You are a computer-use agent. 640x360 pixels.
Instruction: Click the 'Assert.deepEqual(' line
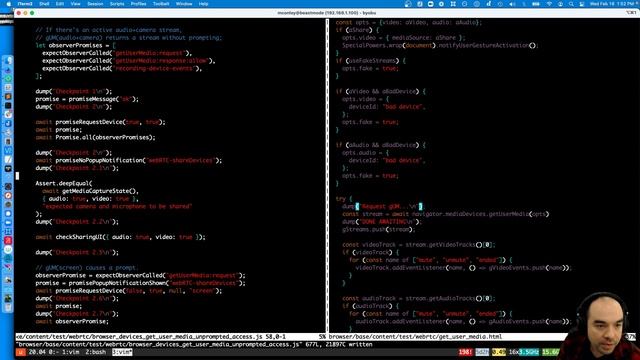64,183
